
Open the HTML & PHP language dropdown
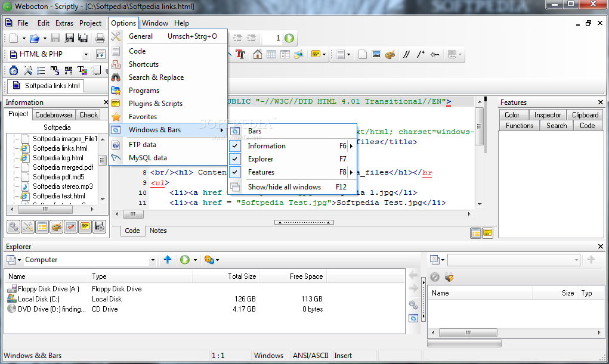coord(86,54)
